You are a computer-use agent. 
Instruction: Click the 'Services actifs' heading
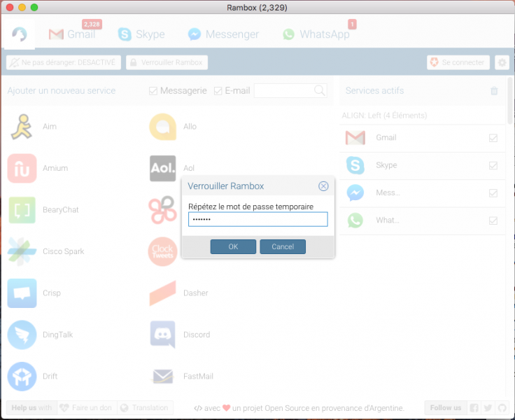click(x=374, y=91)
